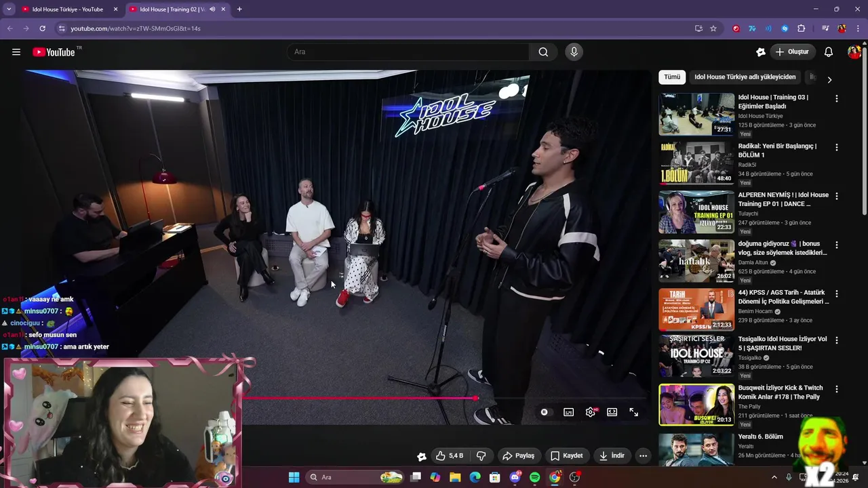Screen dimensions: 868x488
Task: Click sparkle icon left of like button
Action: (x=422, y=455)
